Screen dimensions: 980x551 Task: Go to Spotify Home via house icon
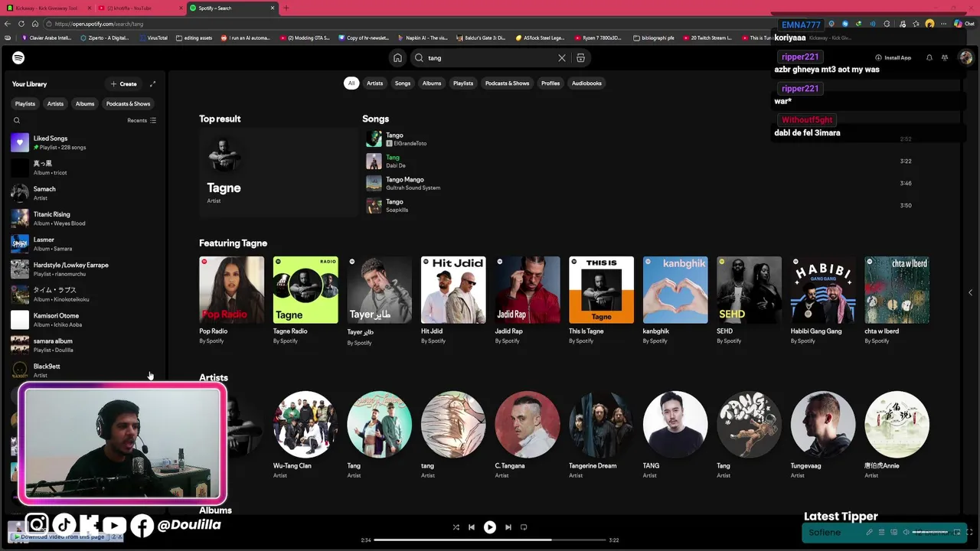[397, 57]
